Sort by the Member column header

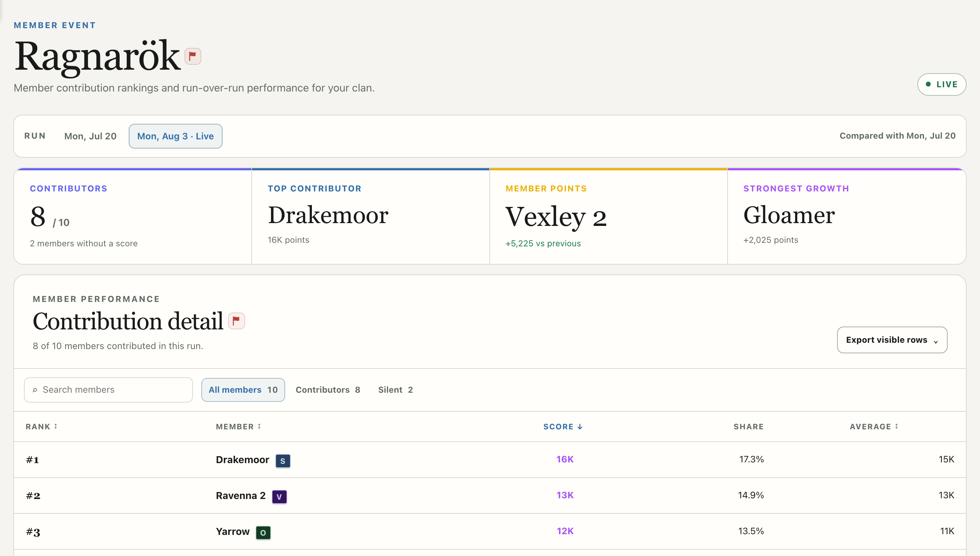click(x=238, y=427)
